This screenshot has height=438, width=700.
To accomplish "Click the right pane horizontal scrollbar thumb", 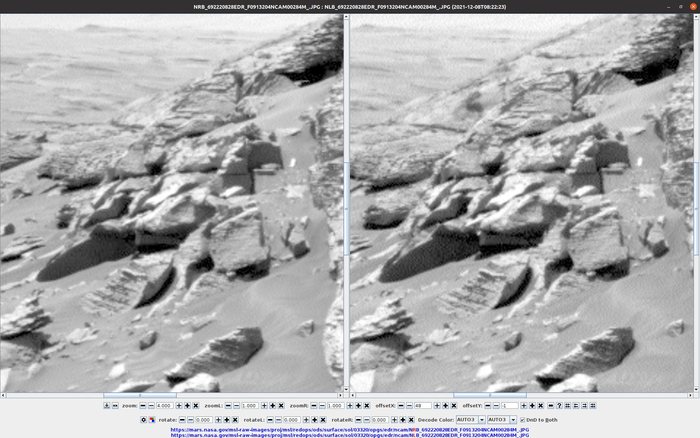I will pos(490,395).
